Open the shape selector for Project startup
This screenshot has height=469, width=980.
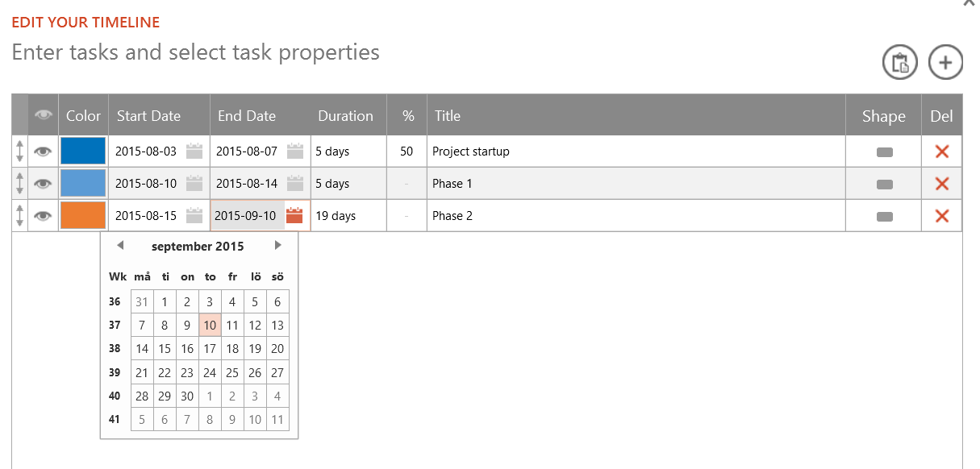(884, 151)
